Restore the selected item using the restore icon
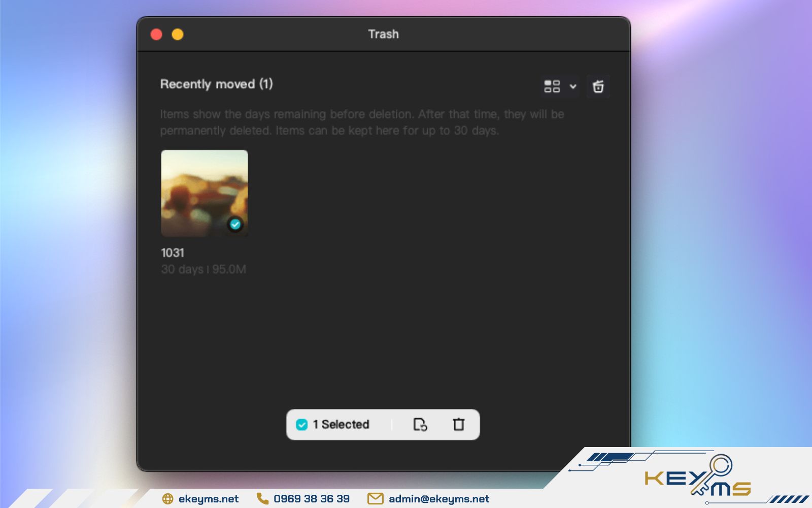The width and height of the screenshot is (812, 508). tap(420, 425)
